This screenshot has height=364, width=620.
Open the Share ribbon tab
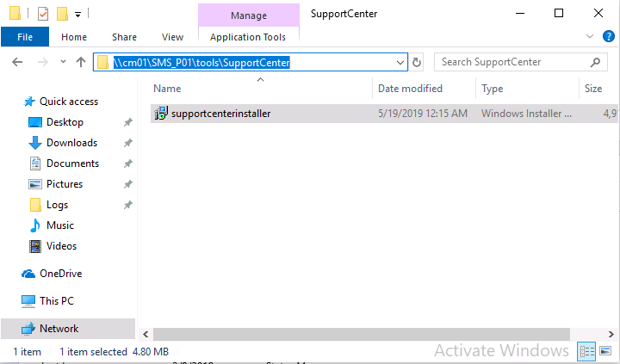124,37
